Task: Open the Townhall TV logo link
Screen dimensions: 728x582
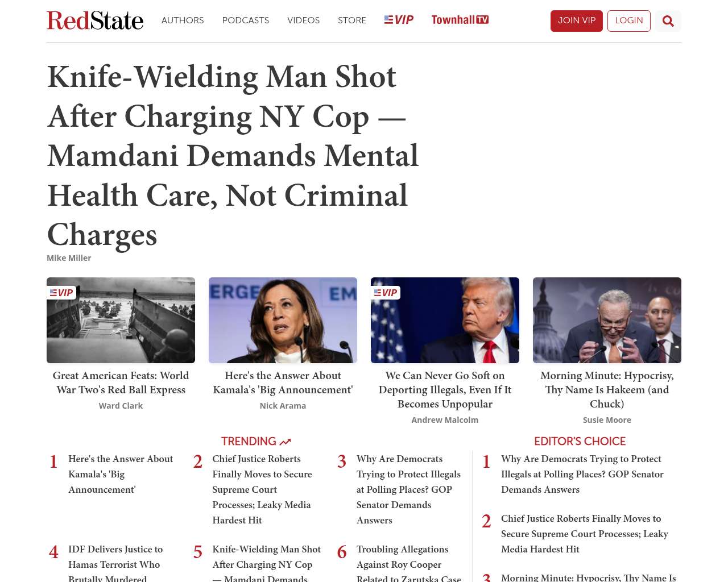Action: click(460, 20)
